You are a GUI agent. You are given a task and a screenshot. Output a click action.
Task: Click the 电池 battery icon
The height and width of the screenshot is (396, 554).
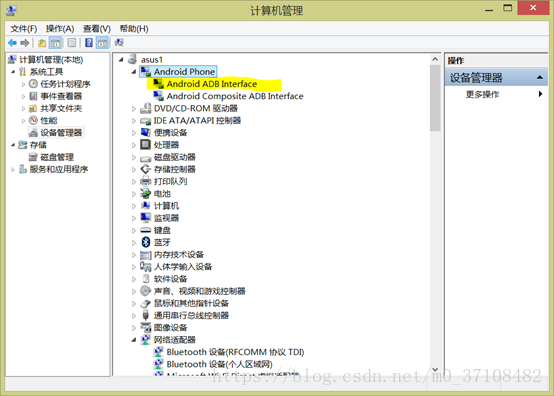(x=146, y=194)
